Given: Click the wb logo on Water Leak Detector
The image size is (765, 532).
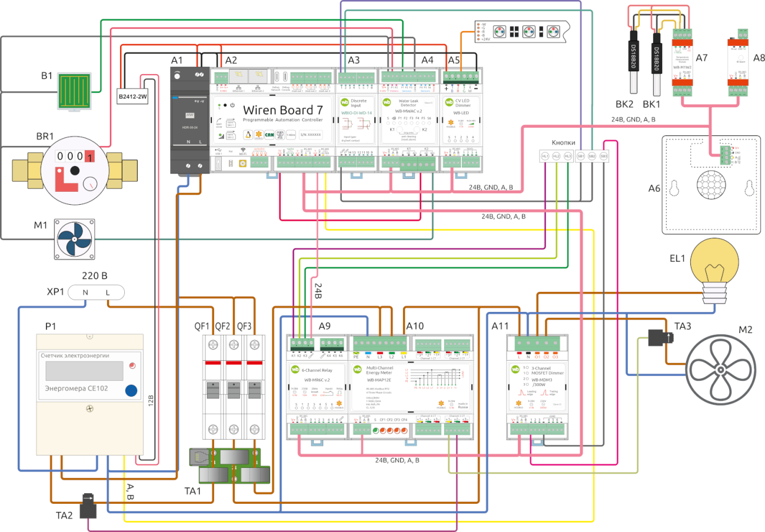Looking at the screenshot, I should click(x=387, y=102).
